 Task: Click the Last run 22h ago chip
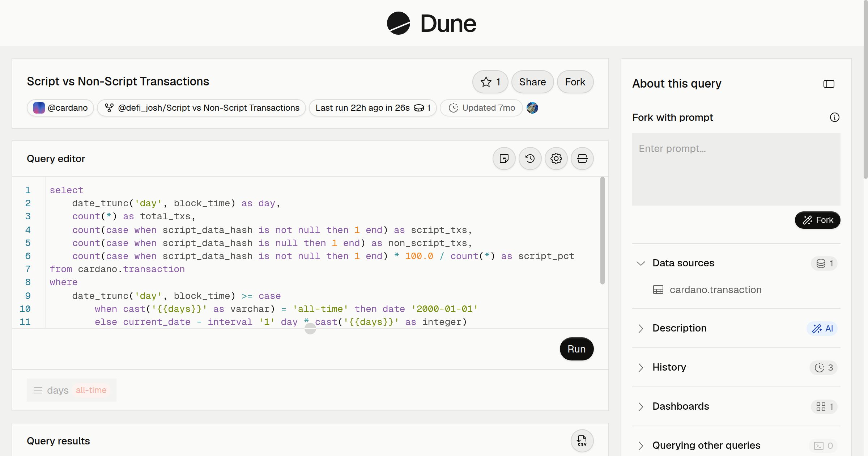373,108
